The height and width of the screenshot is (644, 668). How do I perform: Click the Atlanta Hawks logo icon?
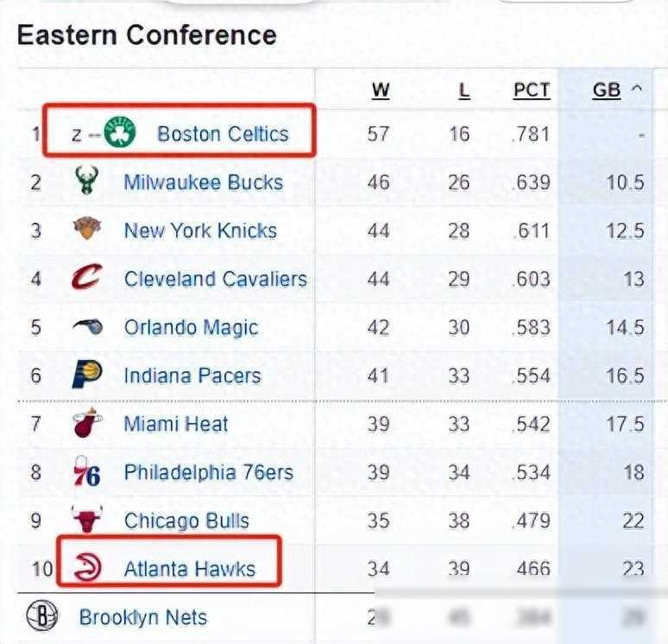[87, 568]
